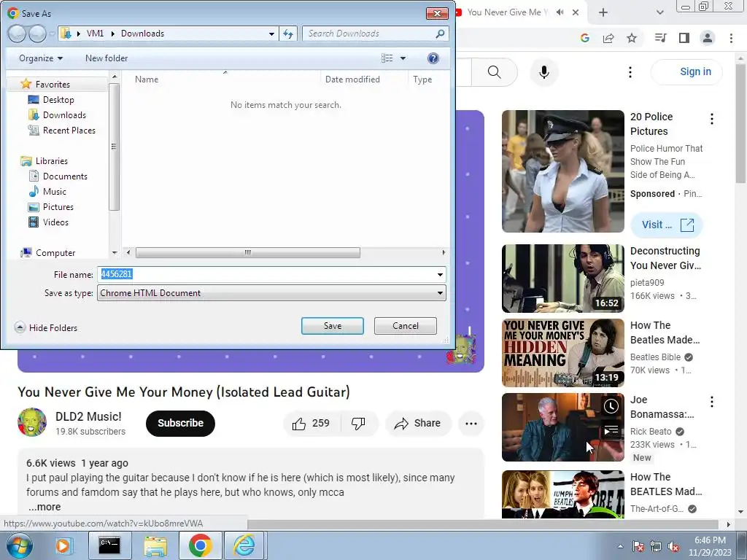Open Chrome tab search chevron

[x=659, y=12]
